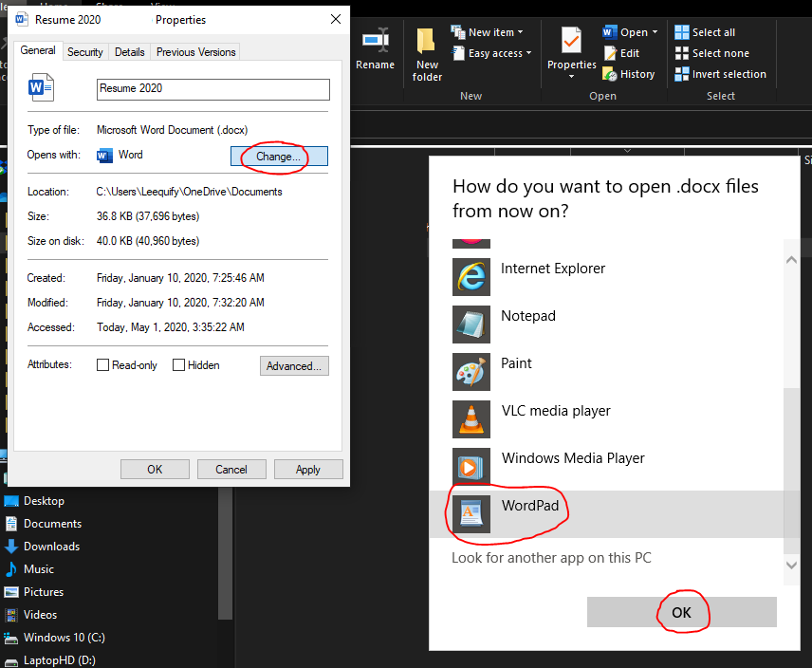The width and height of the screenshot is (812, 668).
Task: Click the Created date ending 7:25:46 AM
Action: pyautogui.click(x=180, y=278)
